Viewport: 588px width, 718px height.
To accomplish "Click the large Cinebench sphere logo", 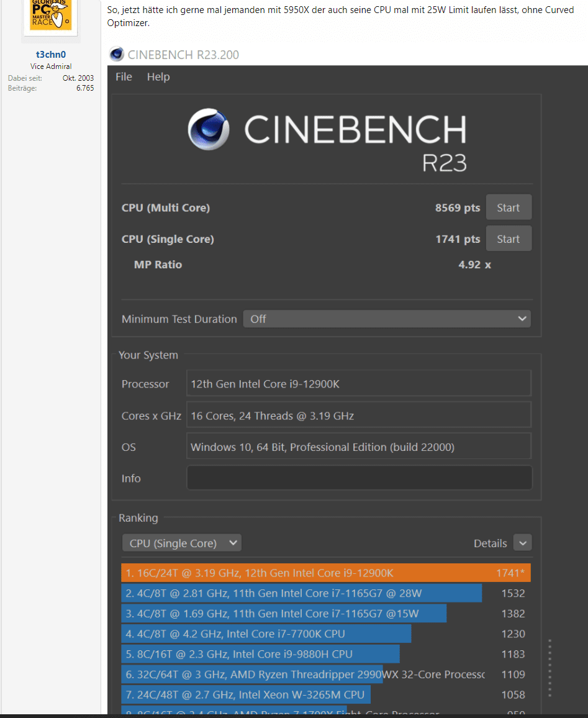I will click(208, 129).
